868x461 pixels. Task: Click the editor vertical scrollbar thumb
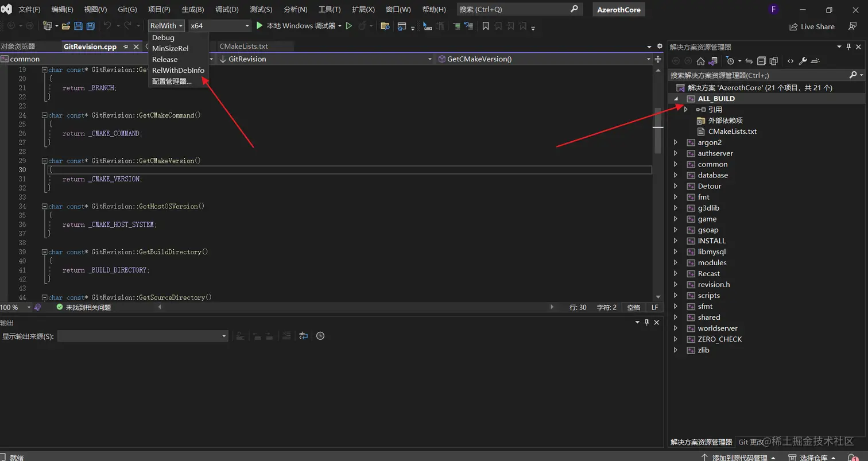658,130
